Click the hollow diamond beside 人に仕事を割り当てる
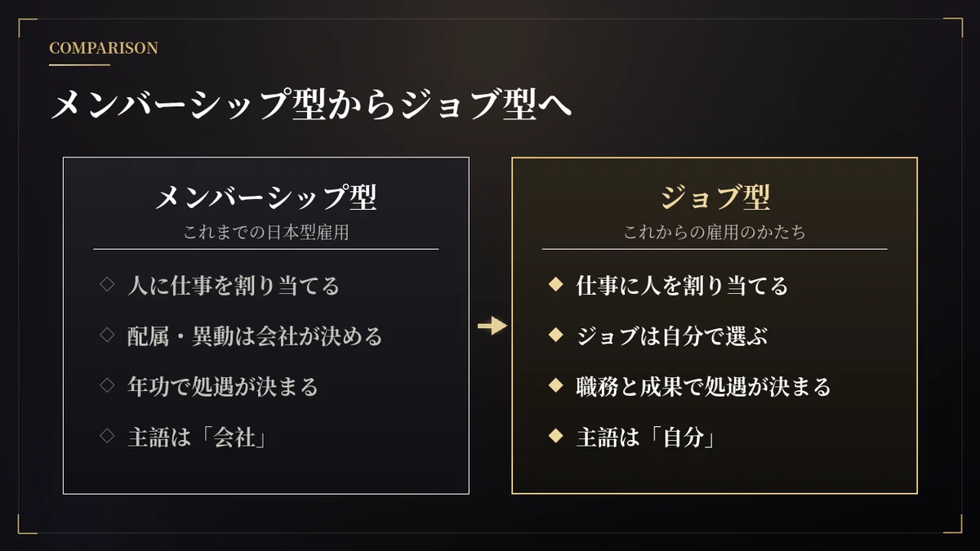 [x=107, y=285]
